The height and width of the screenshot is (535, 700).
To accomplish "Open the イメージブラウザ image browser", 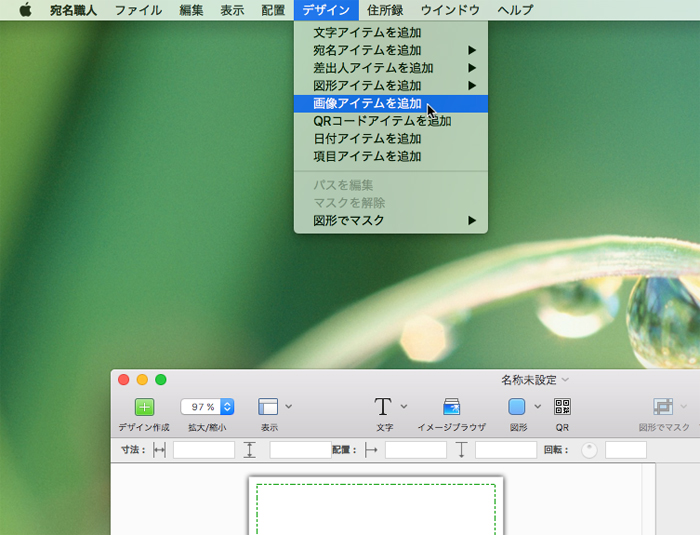I will (x=451, y=406).
